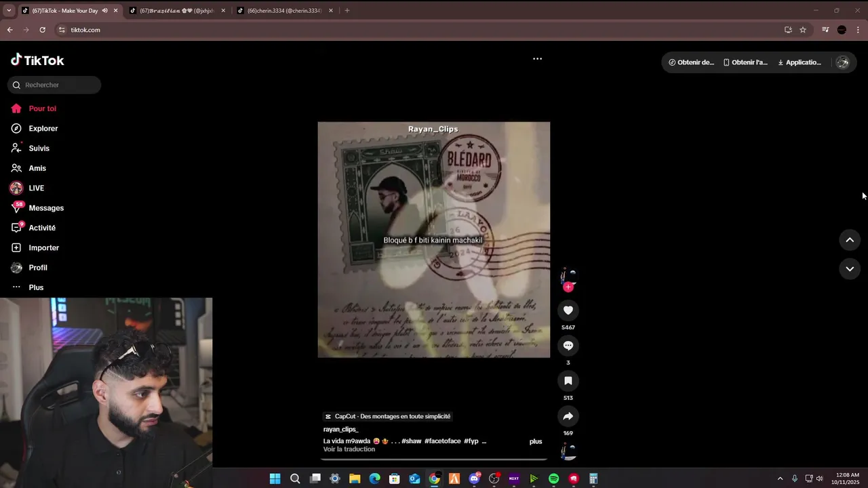The image size is (868, 488).
Task: Open the sound disc icon below share
Action: click(568, 452)
